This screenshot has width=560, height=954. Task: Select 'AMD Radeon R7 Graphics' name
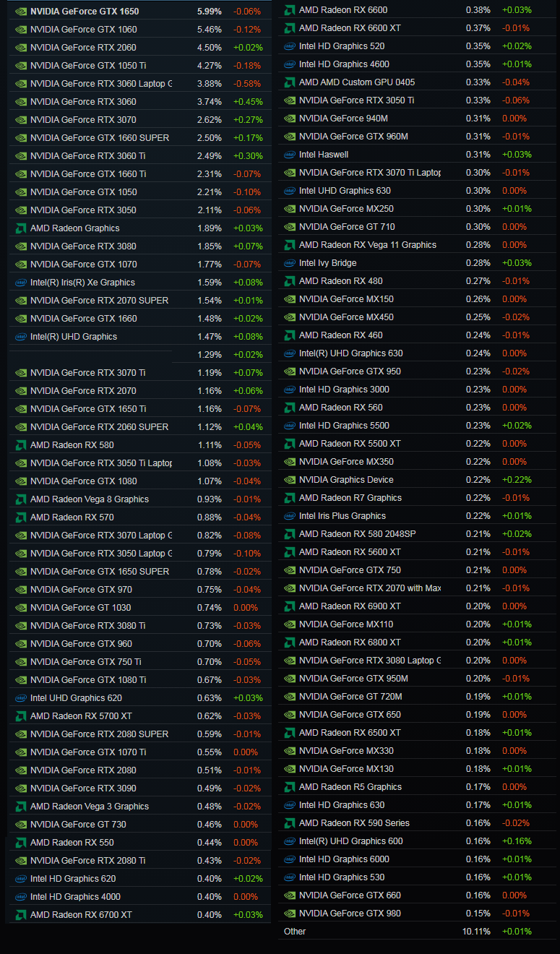pyautogui.click(x=350, y=498)
